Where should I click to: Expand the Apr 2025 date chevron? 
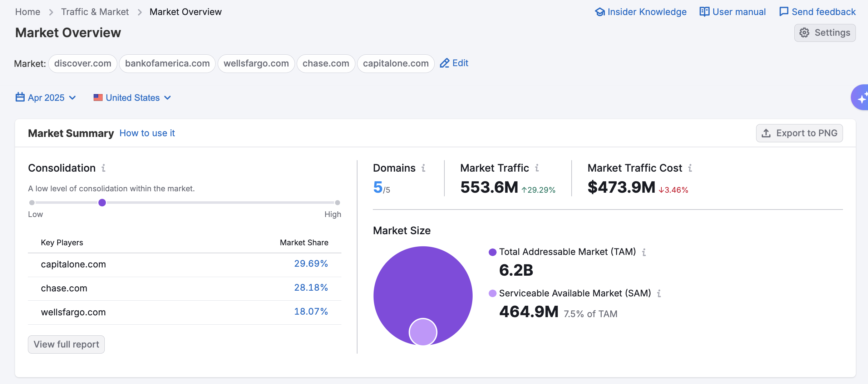click(x=73, y=98)
